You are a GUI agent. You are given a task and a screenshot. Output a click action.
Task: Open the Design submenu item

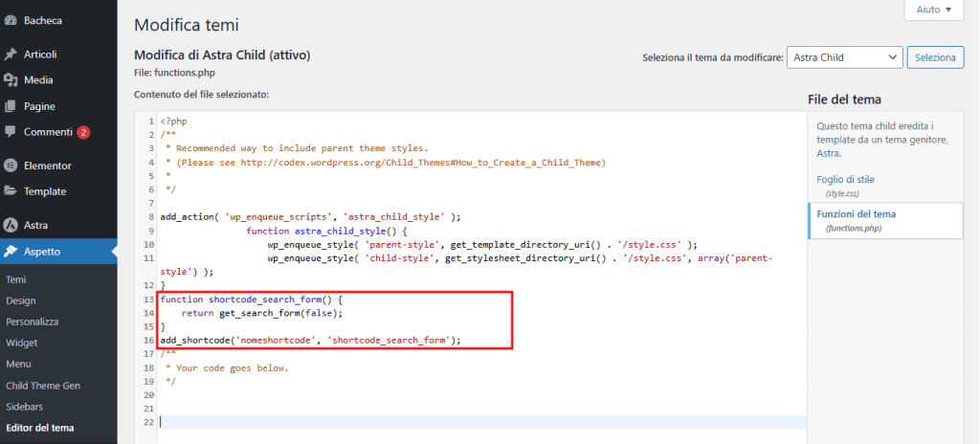point(21,300)
